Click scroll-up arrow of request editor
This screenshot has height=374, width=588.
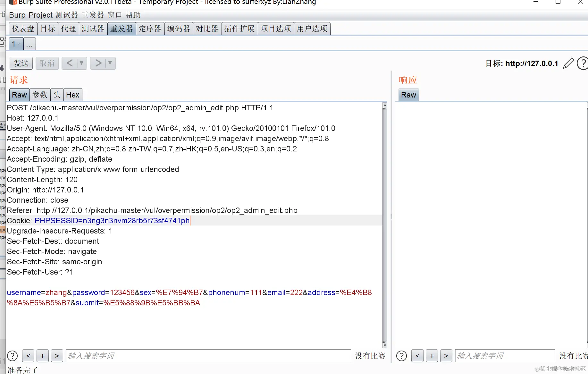pos(385,105)
